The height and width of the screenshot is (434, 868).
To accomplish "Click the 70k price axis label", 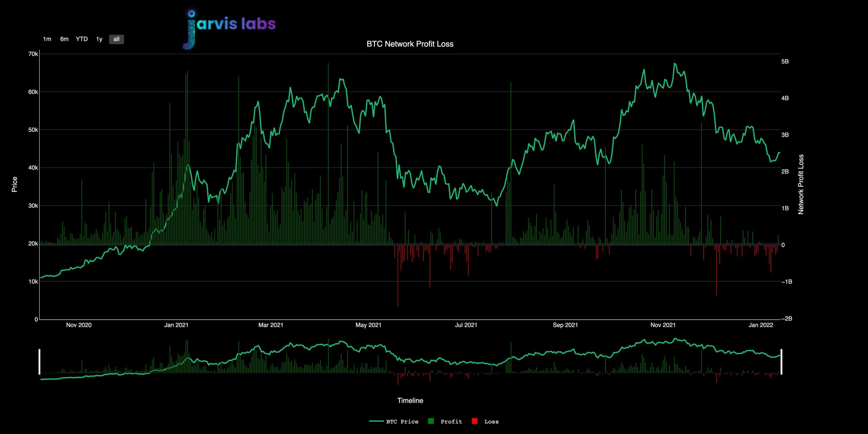I will tap(33, 54).
